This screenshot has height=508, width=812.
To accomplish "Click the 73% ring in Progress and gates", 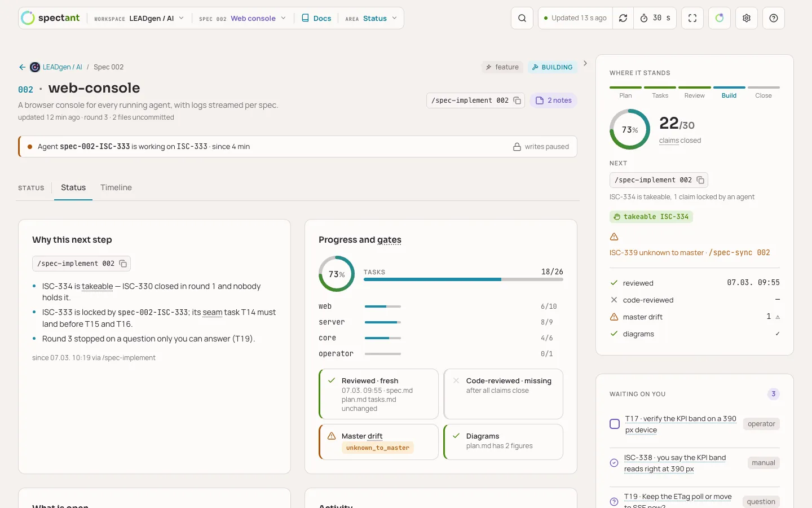I will click(x=337, y=274).
